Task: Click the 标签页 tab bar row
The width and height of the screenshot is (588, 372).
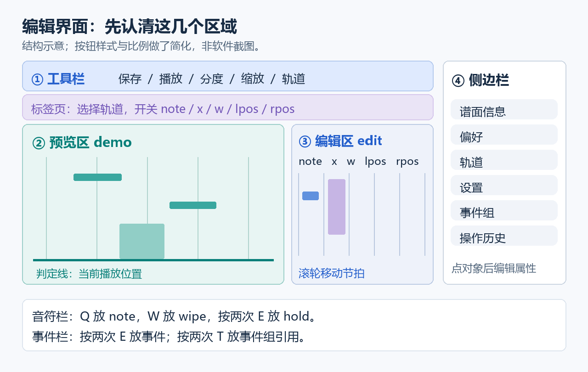Action: 228,107
